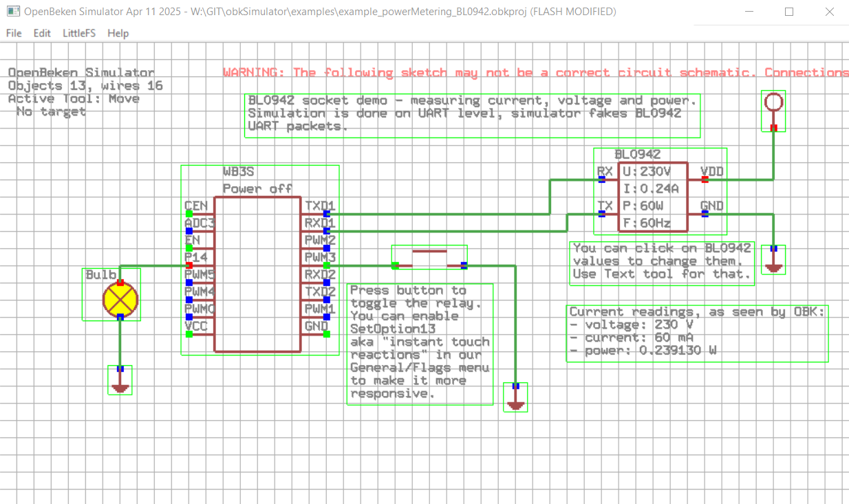Click the 'Press button to toggle the relay' note
This screenshot has height=504, width=849.
click(x=420, y=344)
